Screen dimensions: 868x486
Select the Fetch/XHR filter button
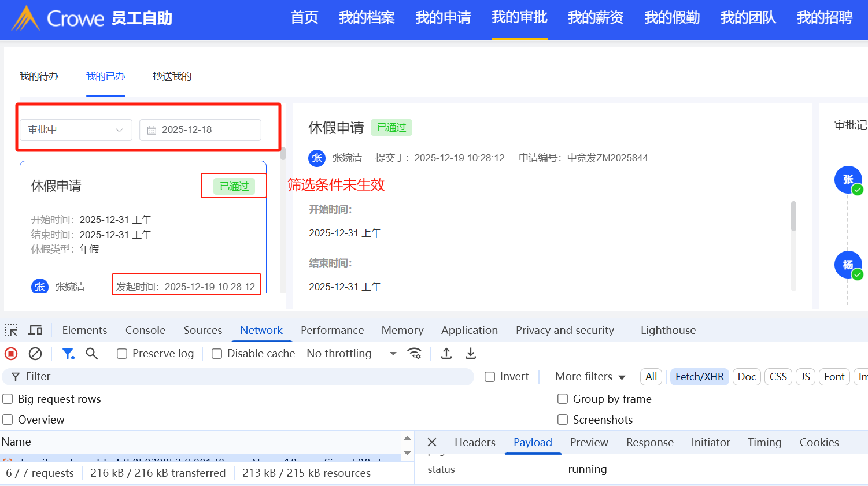(x=699, y=377)
